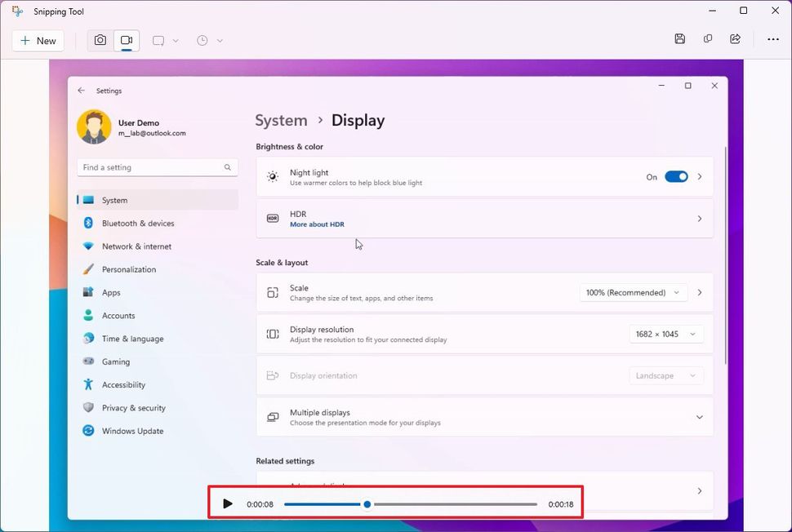Viewport: 792px width, 532px height.
Task: Open the See More ellipsis menu
Action: click(772, 38)
